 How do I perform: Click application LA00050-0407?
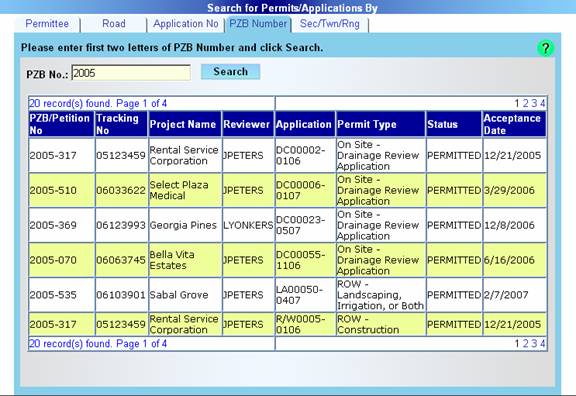tap(300, 295)
